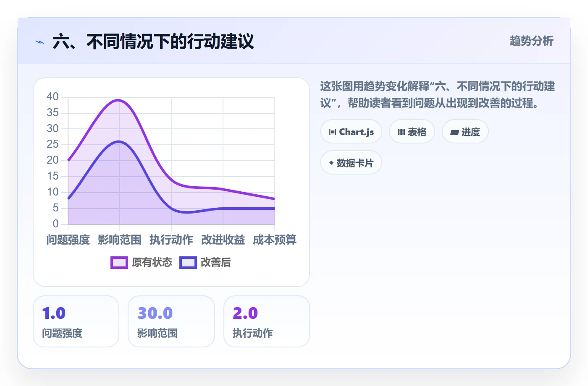
Task: Select the Chart.js tag
Action: pos(351,132)
